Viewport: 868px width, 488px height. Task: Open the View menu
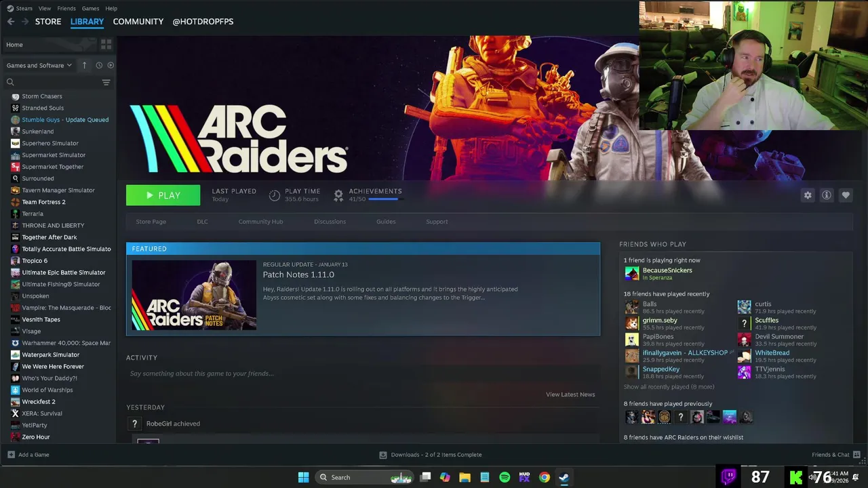point(45,8)
